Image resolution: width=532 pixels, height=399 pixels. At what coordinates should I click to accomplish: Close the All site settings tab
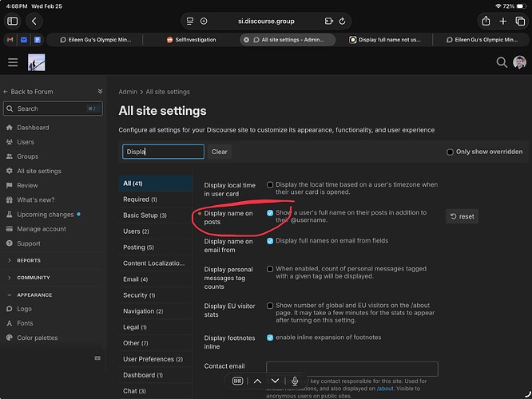246,40
